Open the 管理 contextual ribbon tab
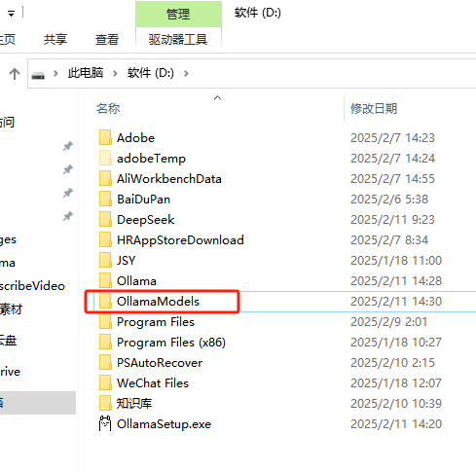Image resolution: width=476 pixels, height=472 pixels. pyautogui.click(x=178, y=14)
